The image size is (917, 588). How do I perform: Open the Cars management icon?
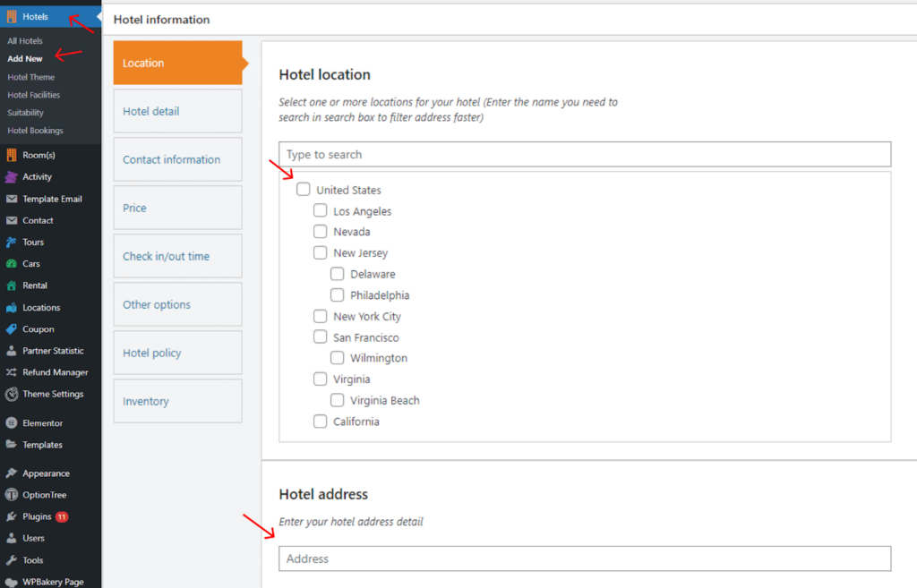coord(11,263)
